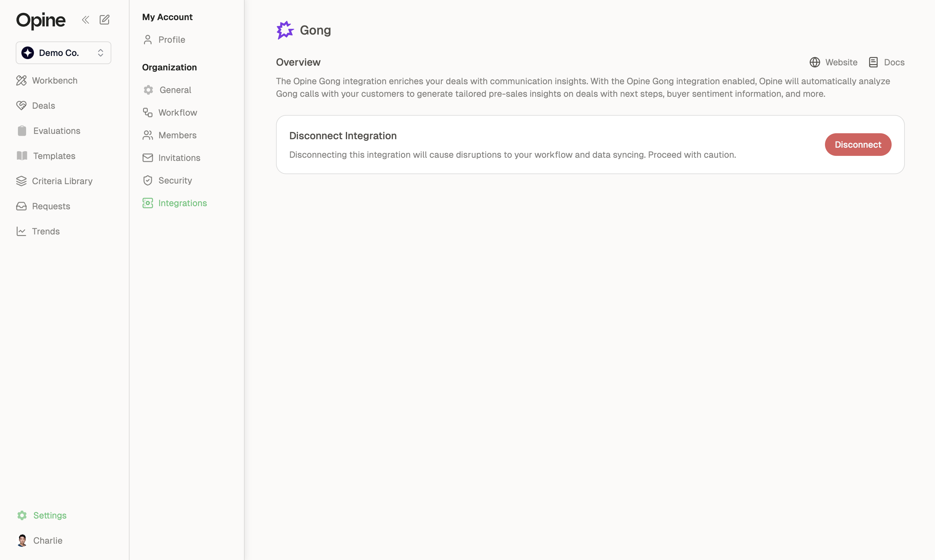Click Charlie's profile avatar
Image resolution: width=935 pixels, height=560 pixels.
coord(22,541)
